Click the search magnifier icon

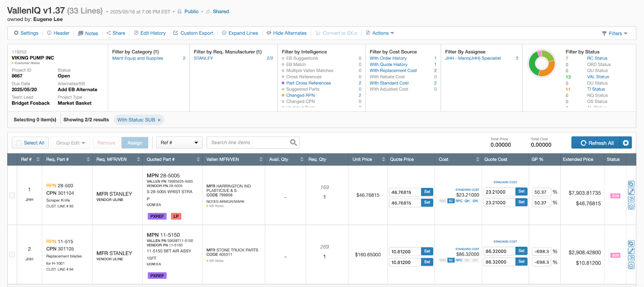pyautogui.click(x=293, y=142)
